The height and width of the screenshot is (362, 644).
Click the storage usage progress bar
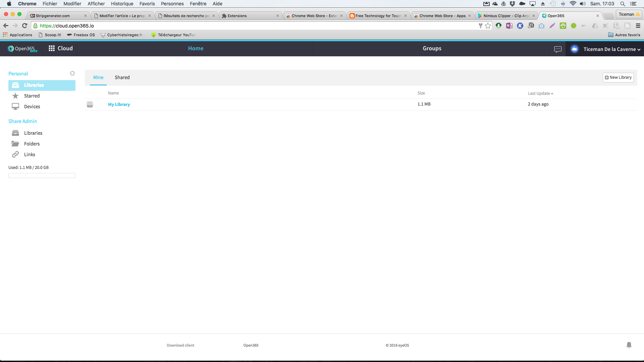pos(42,175)
